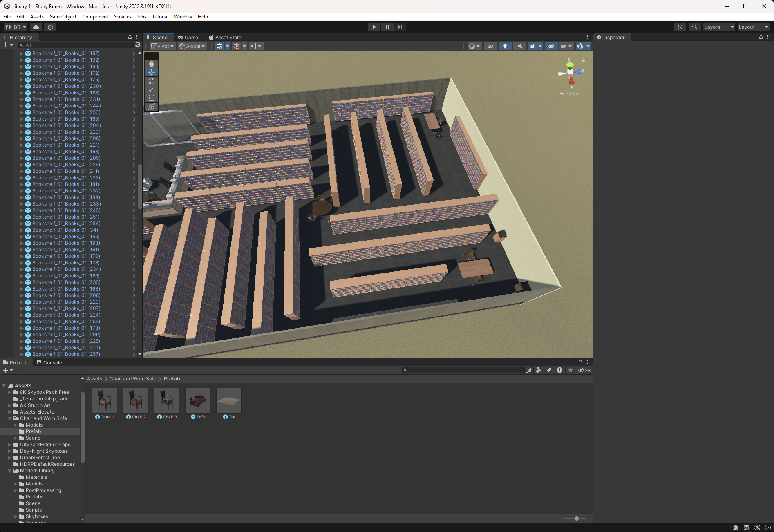Screen dimensions: 774x532
Task: Switch to the Game tab
Action: pyautogui.click(x=188, y=37)
